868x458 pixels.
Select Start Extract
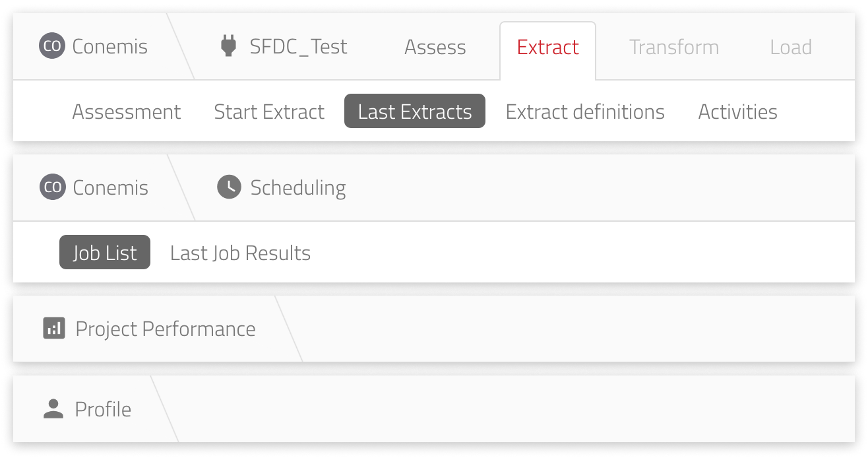(x=268, y=111)
